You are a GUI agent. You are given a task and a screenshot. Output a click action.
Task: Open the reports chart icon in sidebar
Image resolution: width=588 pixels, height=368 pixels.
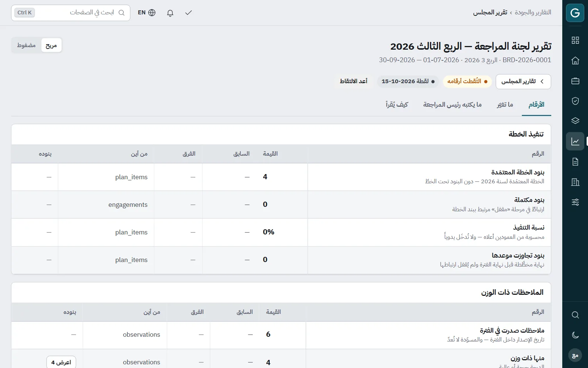(x=575, y=141)
